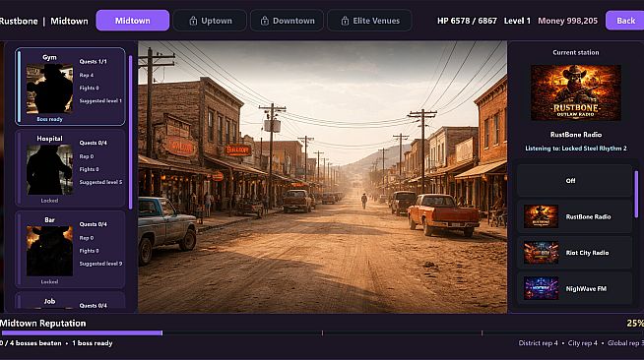The width and height of the screenshot is (644, 360).
Task: Go back using the Back button
Action: (x=625, y=21)
